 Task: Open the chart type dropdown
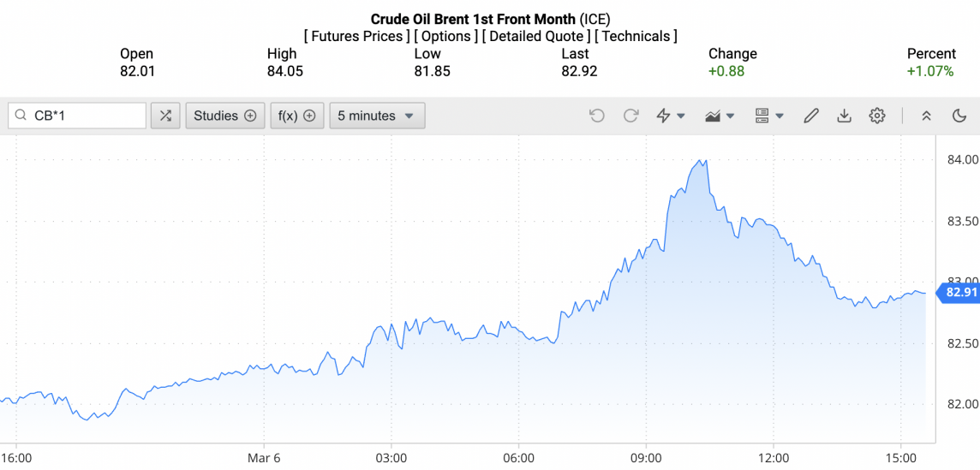[719, 116]
